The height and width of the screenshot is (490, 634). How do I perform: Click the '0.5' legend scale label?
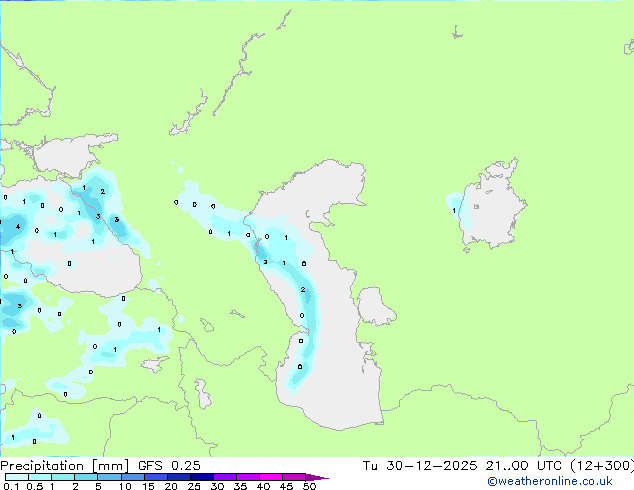35,486
